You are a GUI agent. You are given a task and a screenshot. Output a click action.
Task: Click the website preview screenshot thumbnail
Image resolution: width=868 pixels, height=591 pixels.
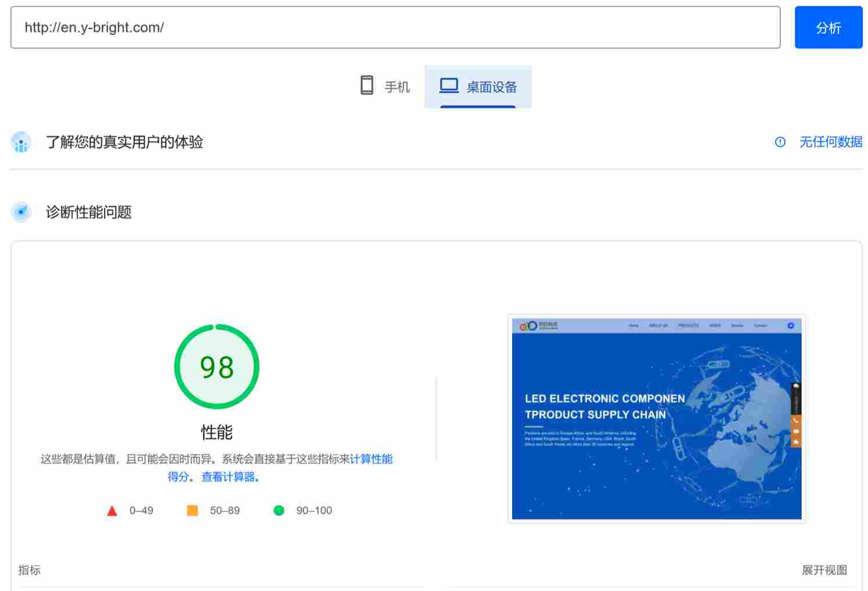tap(656, 418)
